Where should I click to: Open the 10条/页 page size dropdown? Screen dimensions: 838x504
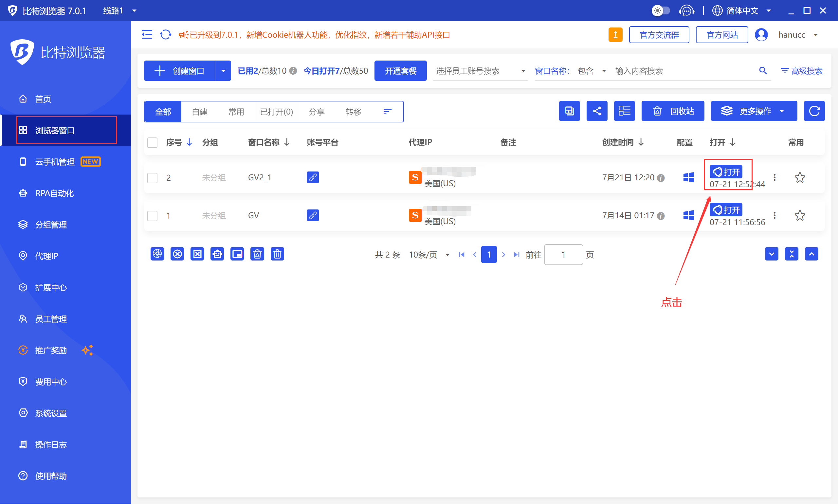coord(429,255)
